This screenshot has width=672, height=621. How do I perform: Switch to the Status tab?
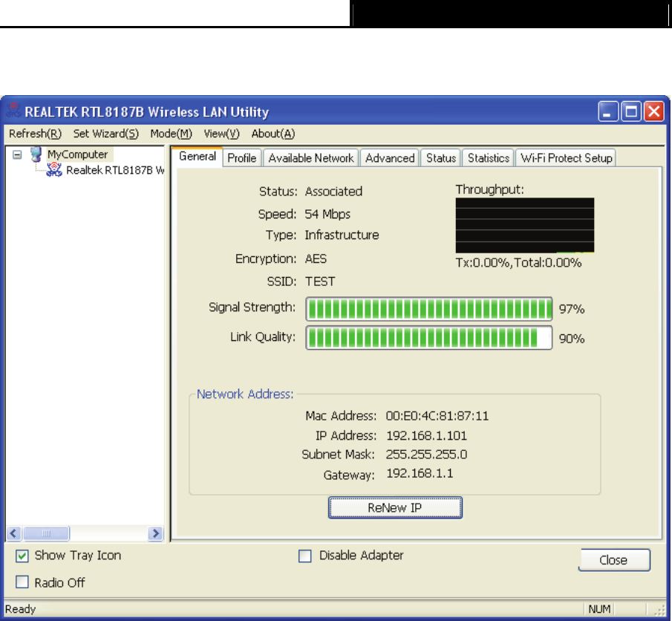pos(440,158)
